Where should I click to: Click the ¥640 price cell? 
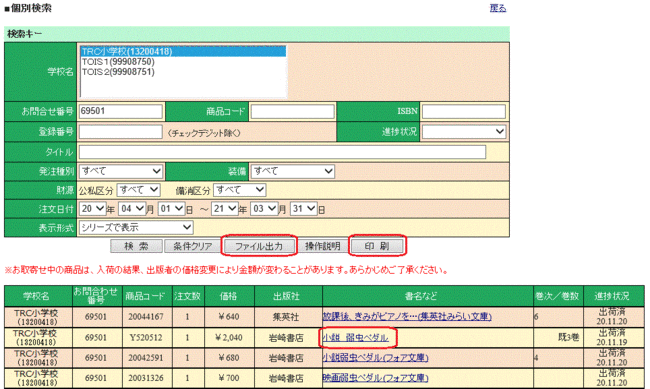pos(228,317)
